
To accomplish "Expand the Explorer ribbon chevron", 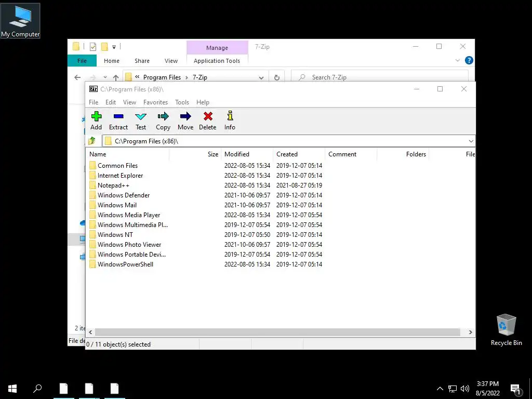I will pos(458,60).
